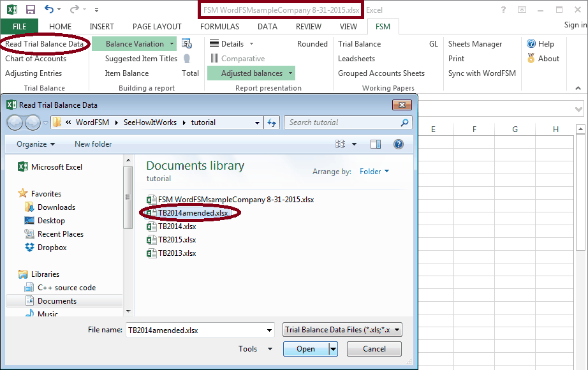The height and width of the screenshot is (370, 588).
Task: Click the lightbulb icon beside Suggested Item Titles
Action: click(x=187, y=59)
